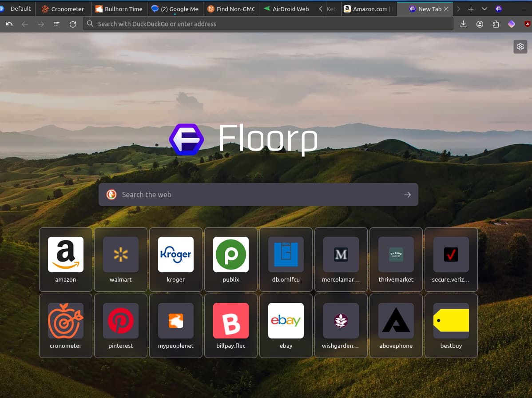Expand the list all tabs chevron
532x398 pixels.
[484, 9]
